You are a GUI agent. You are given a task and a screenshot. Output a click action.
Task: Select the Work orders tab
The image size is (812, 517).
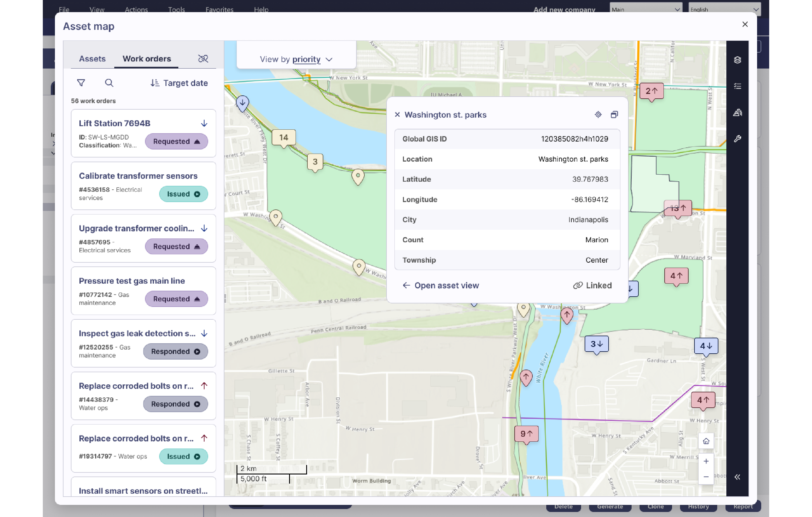click(x=147, y=59)
